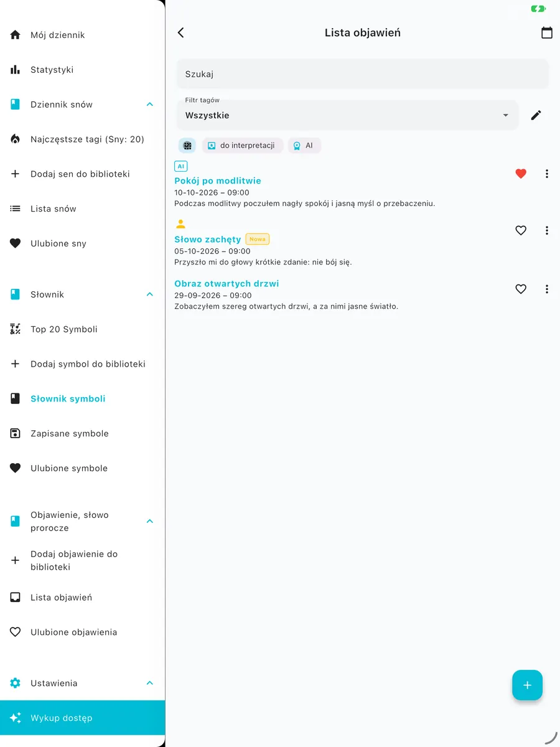The width and height of the screenshot is (560, 747).
Task: Click the bar chart 'Statystyki' icon
Action: point(16,70)
